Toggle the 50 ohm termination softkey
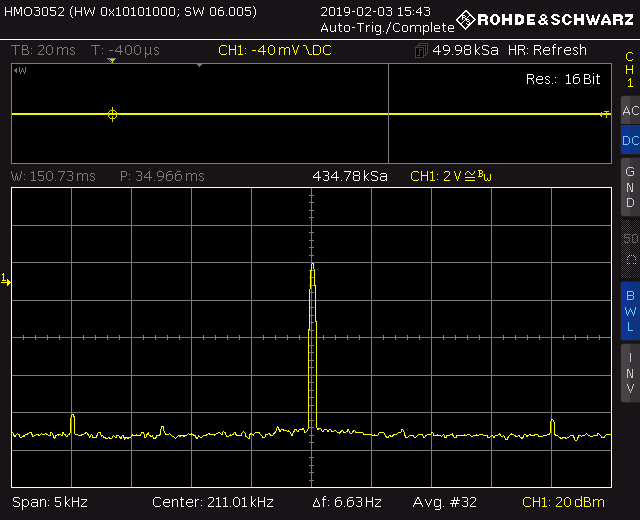Image resolution: width=640 pixels, height=520 pixels. 629,248
